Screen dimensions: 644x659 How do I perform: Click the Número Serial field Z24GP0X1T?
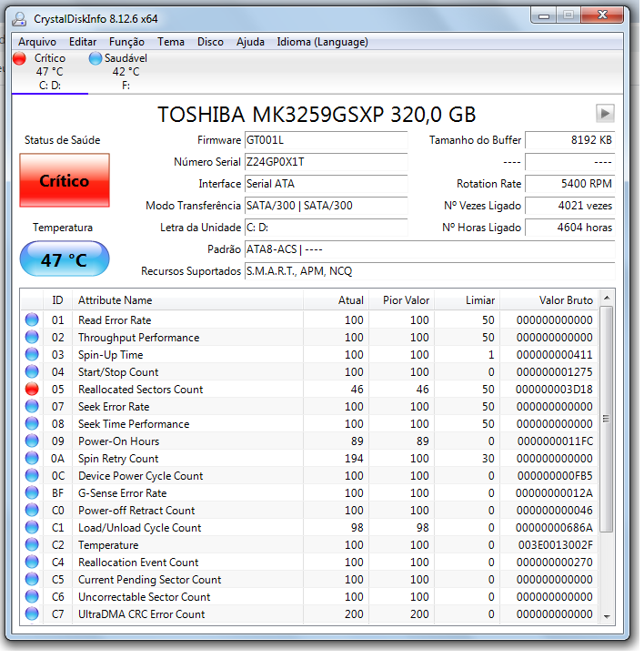[328, 163]
